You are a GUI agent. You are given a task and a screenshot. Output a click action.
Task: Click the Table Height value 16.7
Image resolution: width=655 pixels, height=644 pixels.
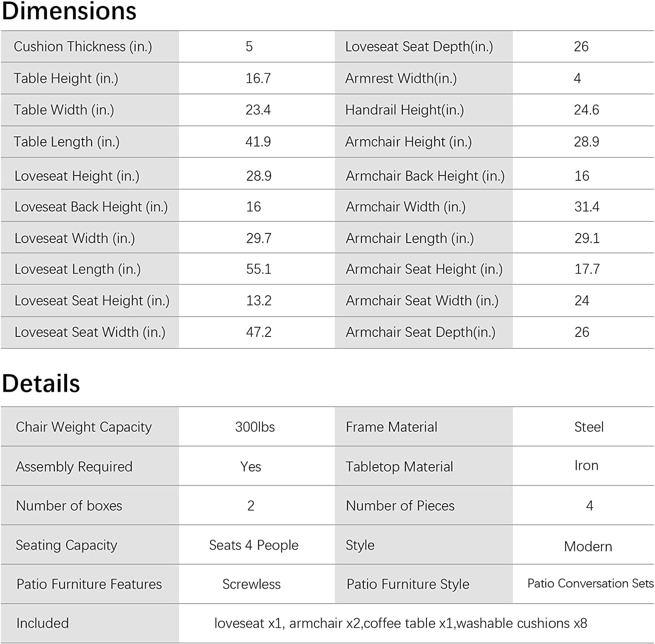[258, 79]
